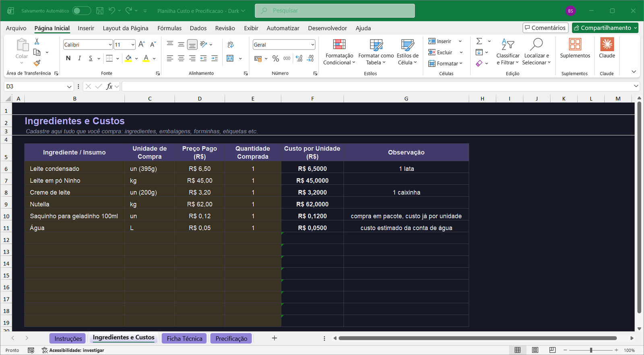Image resolution: width=644 pixels, height=355 pixels.
Task: Select the Ficha Técnica sheet tab
Action: 184,338
